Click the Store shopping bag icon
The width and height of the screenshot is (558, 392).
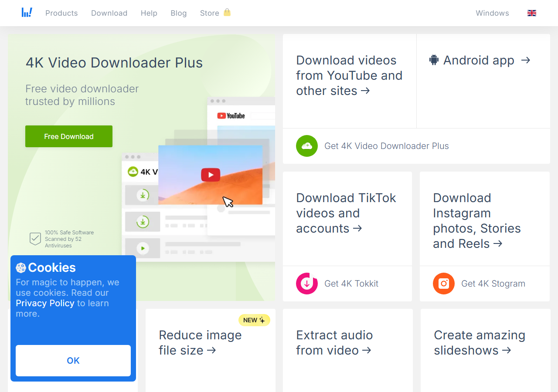227,12
